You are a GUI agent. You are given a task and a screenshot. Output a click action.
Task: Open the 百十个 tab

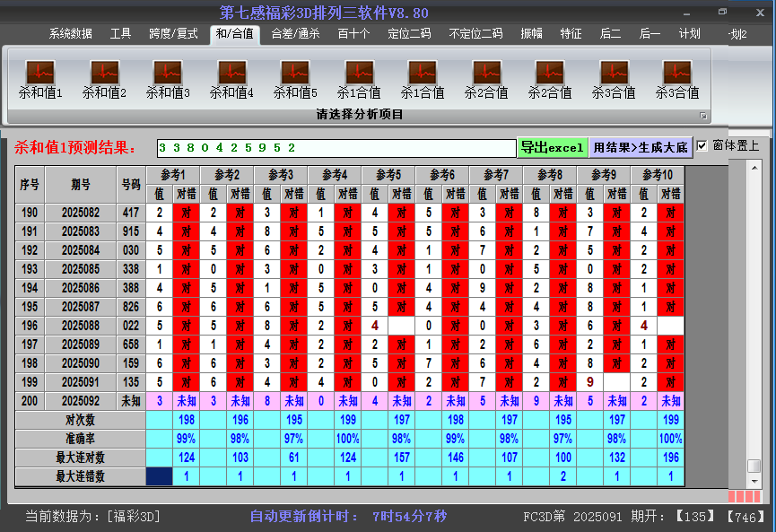(x=353, y=34)
